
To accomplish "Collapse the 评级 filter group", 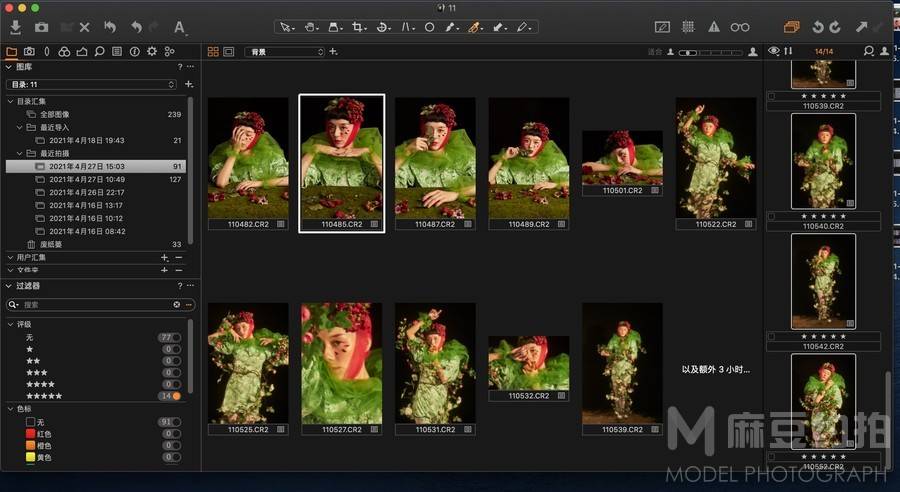I will pos(10,324).
